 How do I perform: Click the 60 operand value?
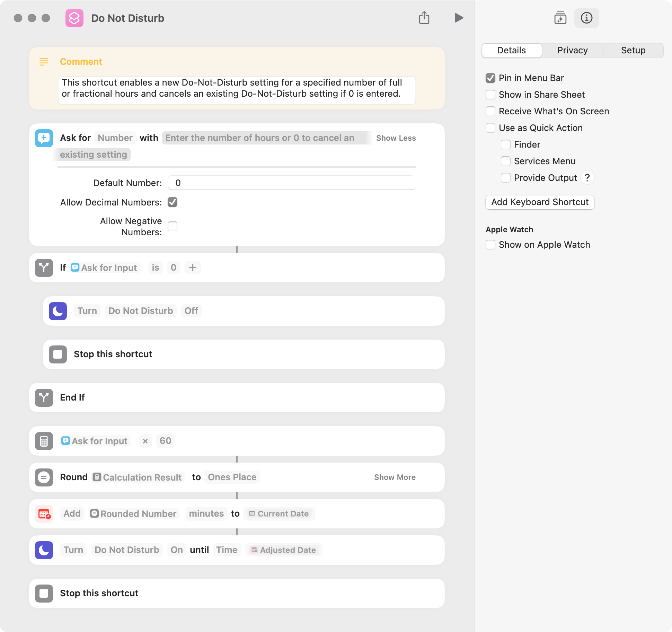(x=166, y=441)
